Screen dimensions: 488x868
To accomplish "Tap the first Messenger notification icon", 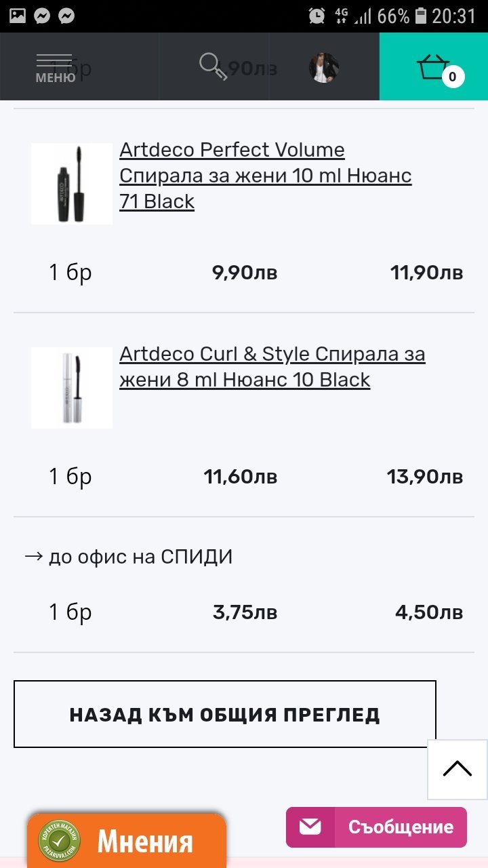I will [42, 16].
